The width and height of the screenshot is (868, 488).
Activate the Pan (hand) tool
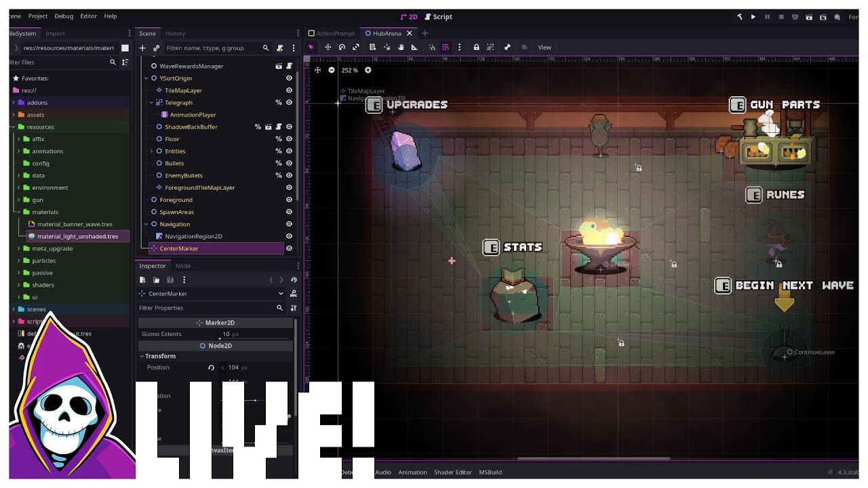(401, 47)
